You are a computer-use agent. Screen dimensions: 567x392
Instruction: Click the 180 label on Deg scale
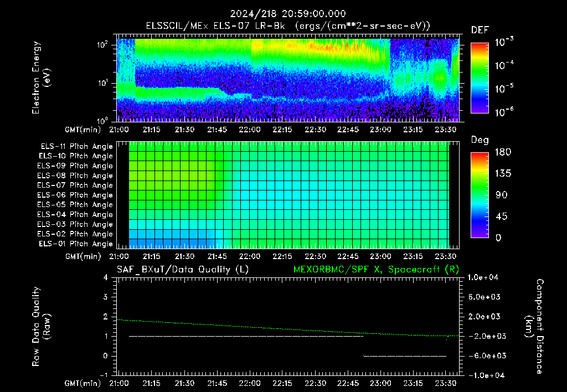point(503,152)
